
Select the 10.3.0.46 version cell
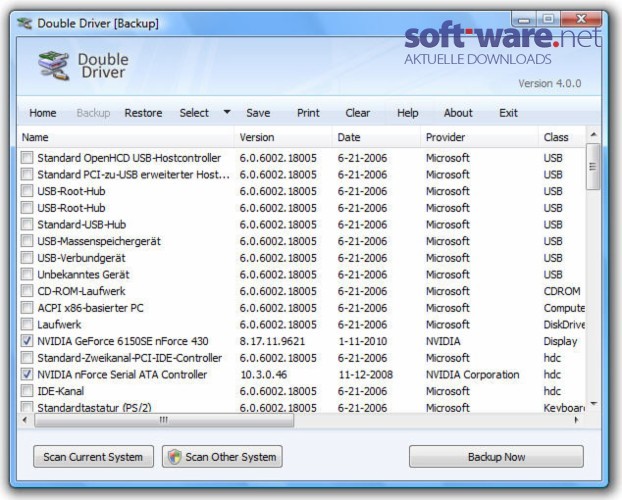point(264,375)
